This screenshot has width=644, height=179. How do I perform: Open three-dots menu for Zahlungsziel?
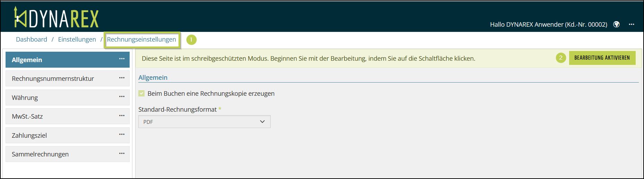(122, 135)
